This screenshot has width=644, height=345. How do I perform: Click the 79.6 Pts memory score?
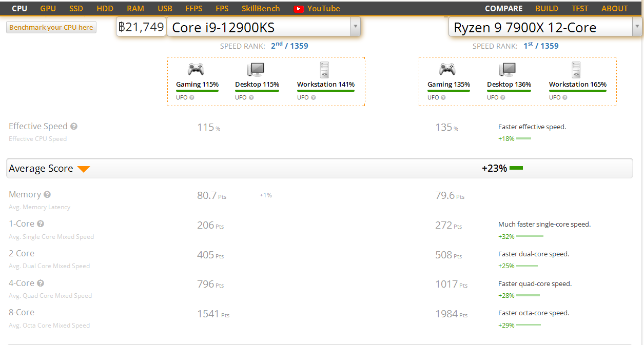450,195
